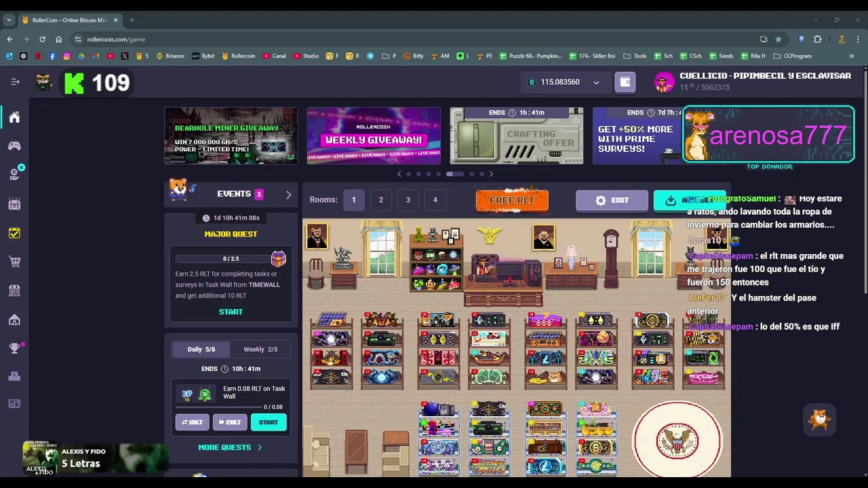Screen dimensions: 868x488
Task: Expand the RLT balance currency dropdown
Action: (596, 83)
